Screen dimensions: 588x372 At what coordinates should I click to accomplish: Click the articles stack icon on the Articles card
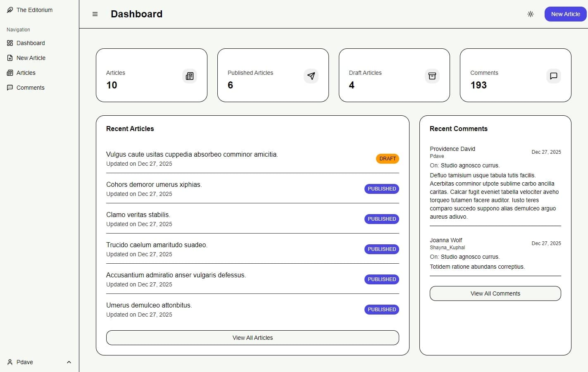pyautogui.click(x=189, y=76)
